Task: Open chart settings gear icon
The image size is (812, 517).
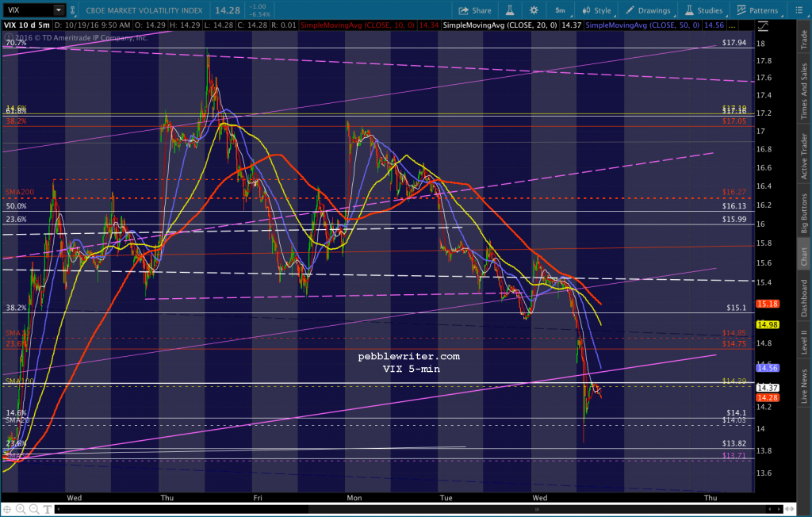Action: click(534, 10)
